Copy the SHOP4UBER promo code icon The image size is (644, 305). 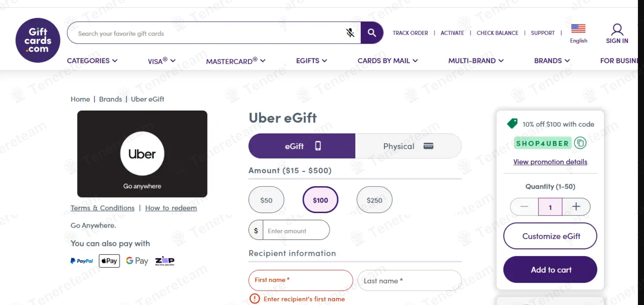[581, 142]
